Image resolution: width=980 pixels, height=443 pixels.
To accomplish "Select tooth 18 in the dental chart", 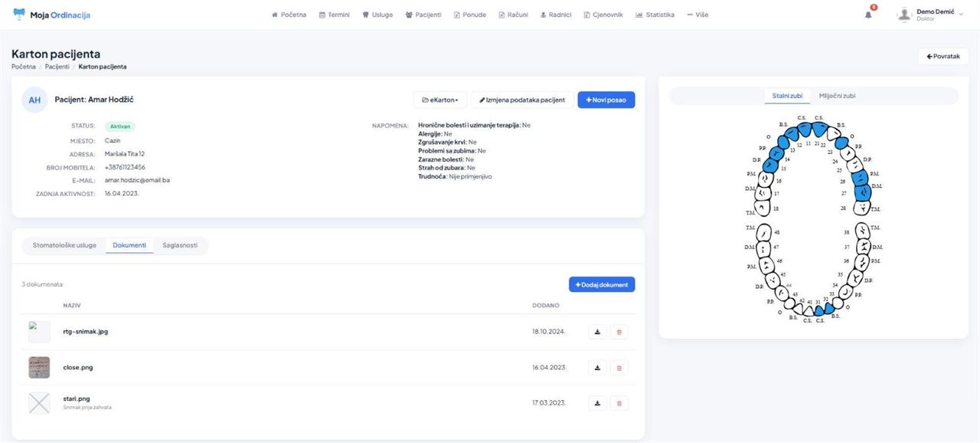I will tap(763, 208).
